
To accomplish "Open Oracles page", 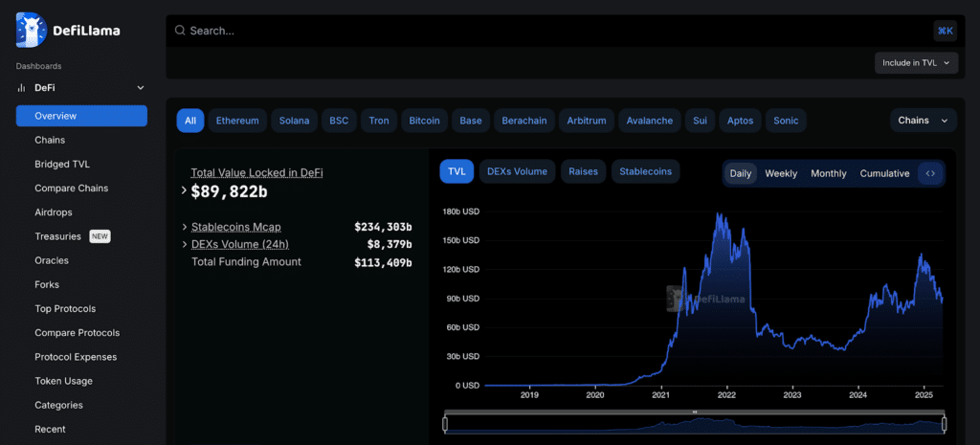I will (x=52, y=260).
